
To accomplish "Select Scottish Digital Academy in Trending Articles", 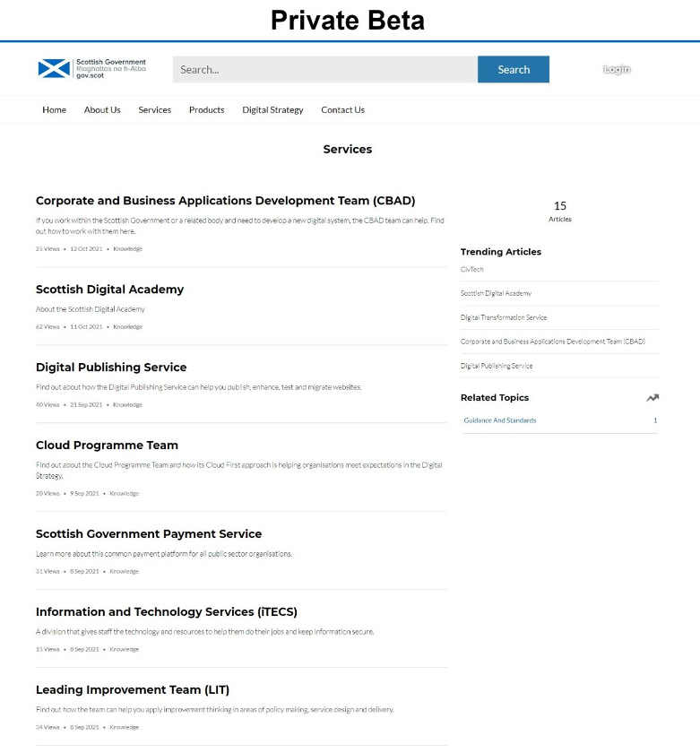I will [496, 293].
